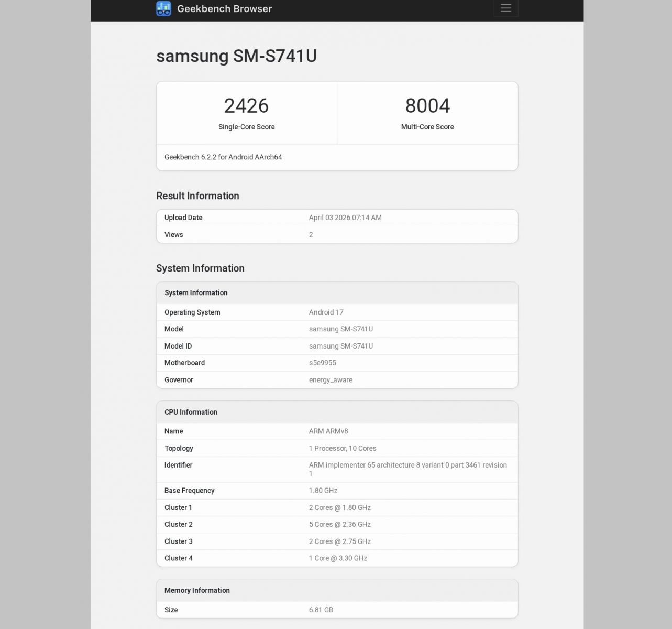
Task: Select upload date April 03 2026 07:14 AM
Action: 345,218
